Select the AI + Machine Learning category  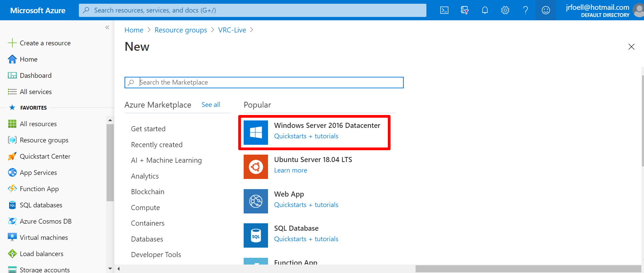[166, 160]
